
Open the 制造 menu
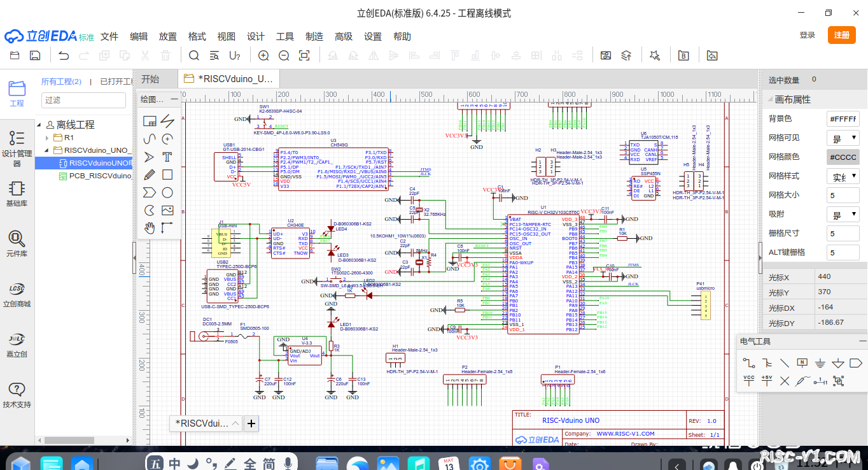[314, 36]
